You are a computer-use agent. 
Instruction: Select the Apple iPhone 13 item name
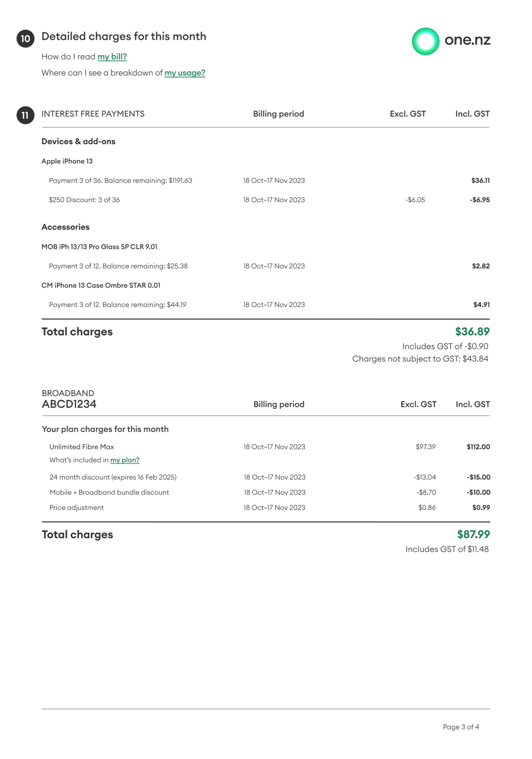tap(67, 161)
